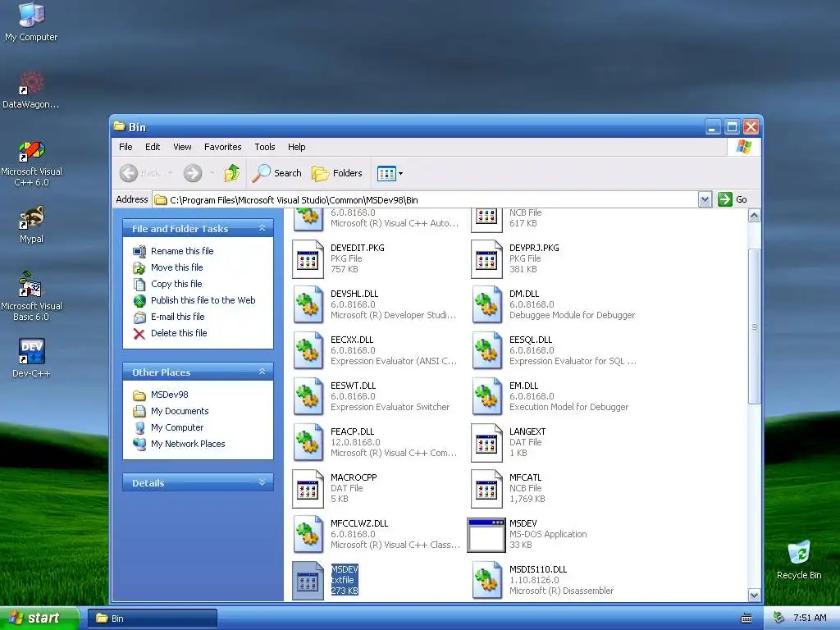Open the Recycle Bin
This screenshot has width=840, height=630.
click(799, 559)
